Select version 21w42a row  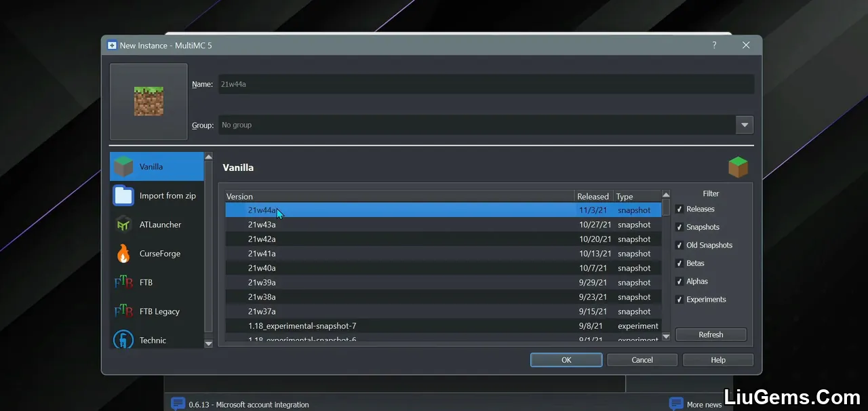click(x=443, y=239)
